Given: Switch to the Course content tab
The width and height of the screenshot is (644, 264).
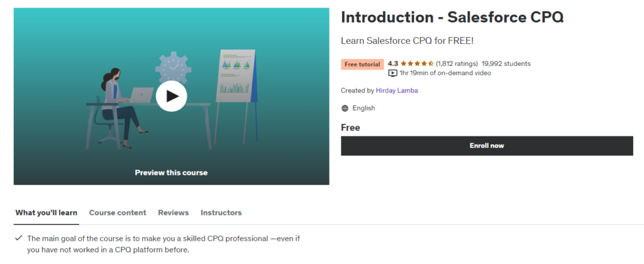Looking at the screenshot, I should (118, 212).
